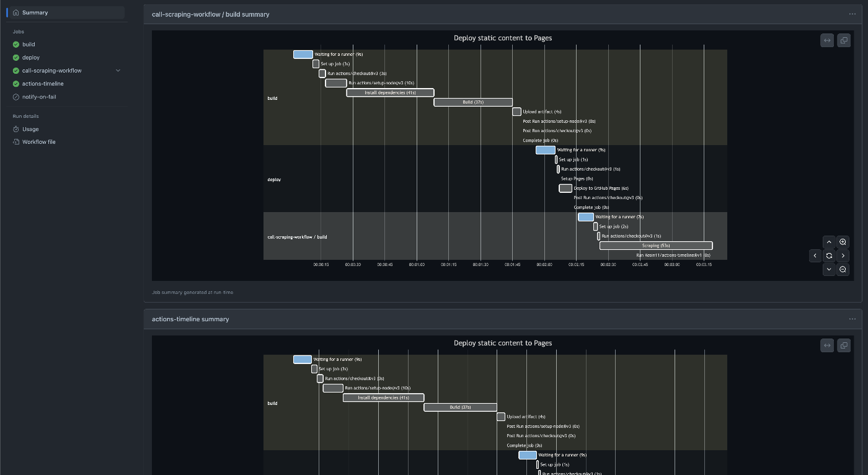The image size is (868, 475).
Task: Open the Summary page in sidebar
Action: pos(66,12)
